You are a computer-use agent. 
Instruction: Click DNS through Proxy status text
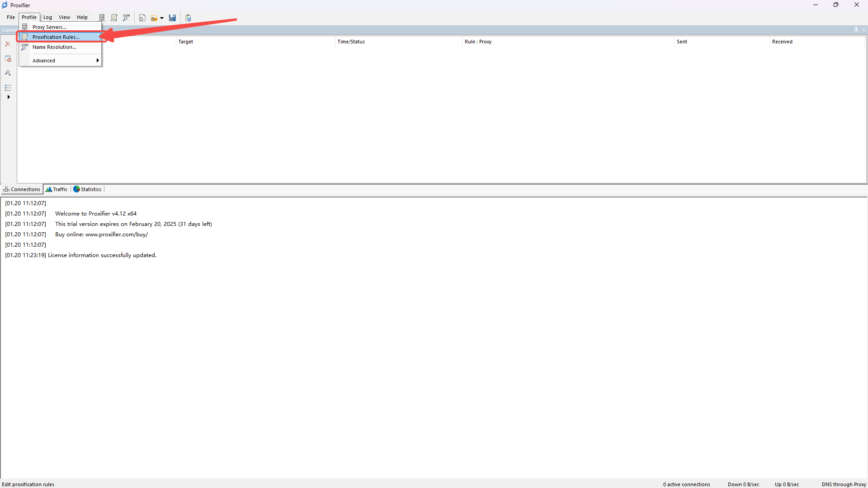click(844, 484)
